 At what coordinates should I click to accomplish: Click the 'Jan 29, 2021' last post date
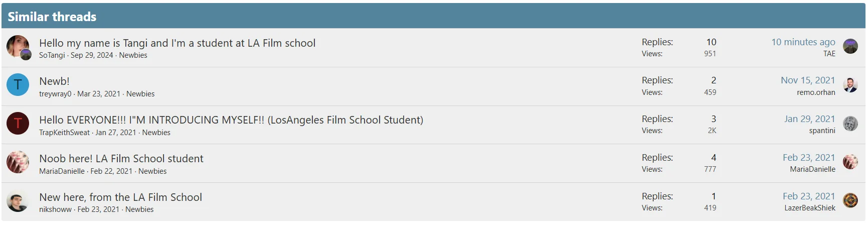(809, 119)
